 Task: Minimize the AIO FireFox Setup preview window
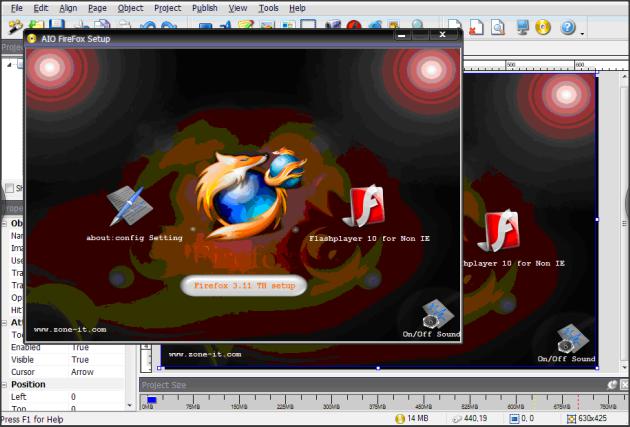pyautogui.click(x=401, y=35)
